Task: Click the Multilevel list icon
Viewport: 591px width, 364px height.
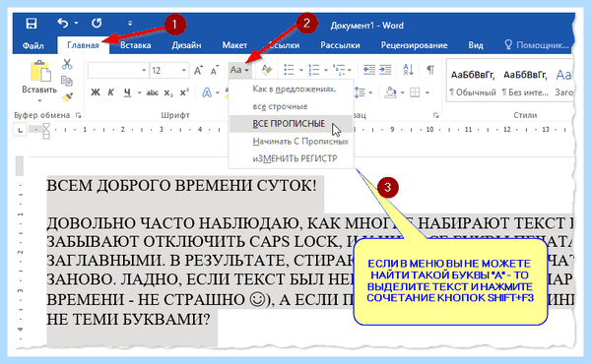Action: tap(339, 70)
